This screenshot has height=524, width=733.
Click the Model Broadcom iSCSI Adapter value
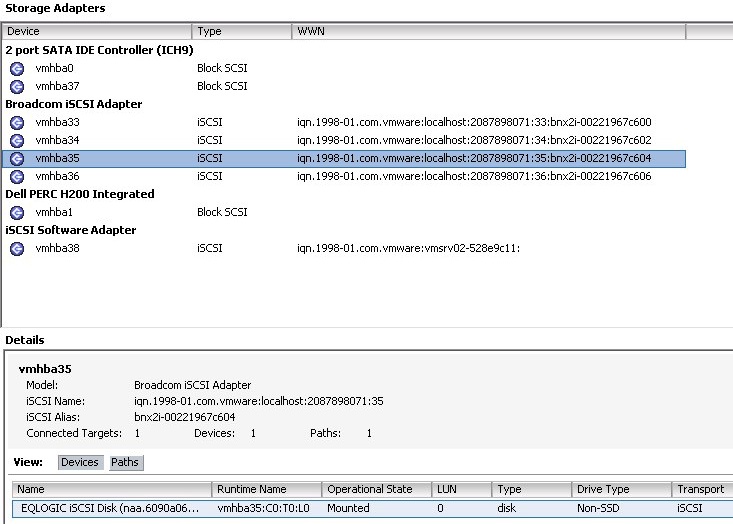pos(193,385)
